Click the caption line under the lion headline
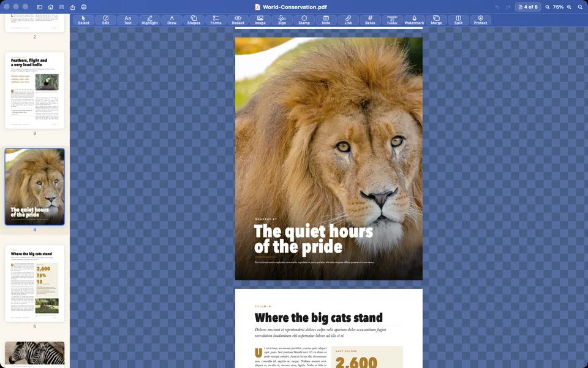 tap(314, 263)
